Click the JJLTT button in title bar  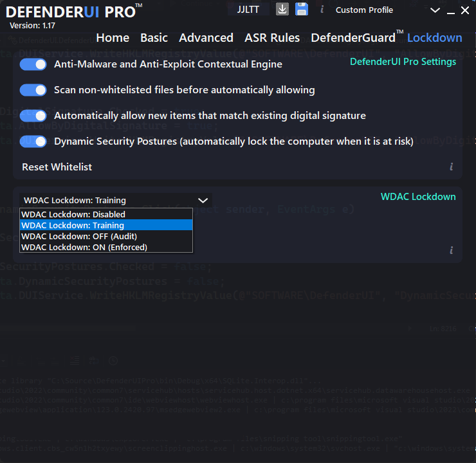coord(248,10)
